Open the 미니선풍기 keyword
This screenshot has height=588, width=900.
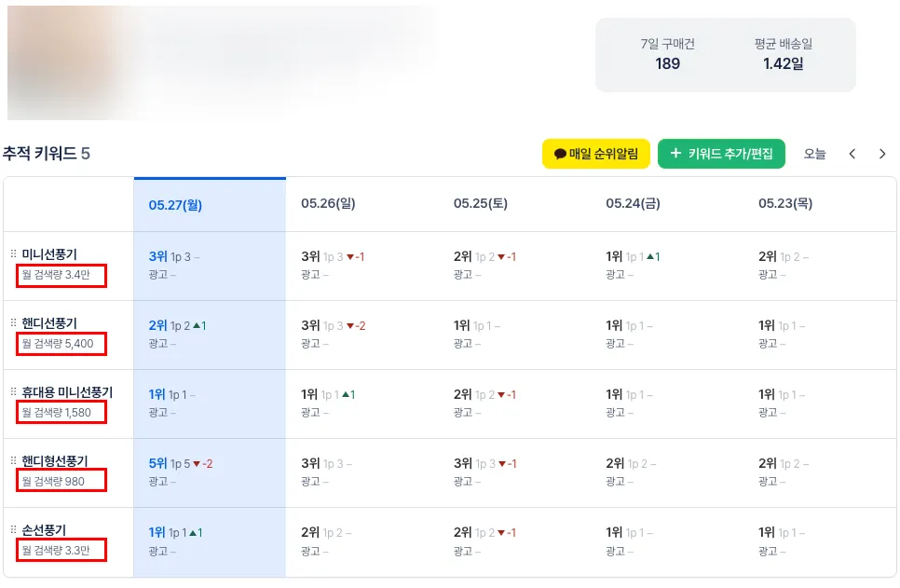tap(49, 254)
